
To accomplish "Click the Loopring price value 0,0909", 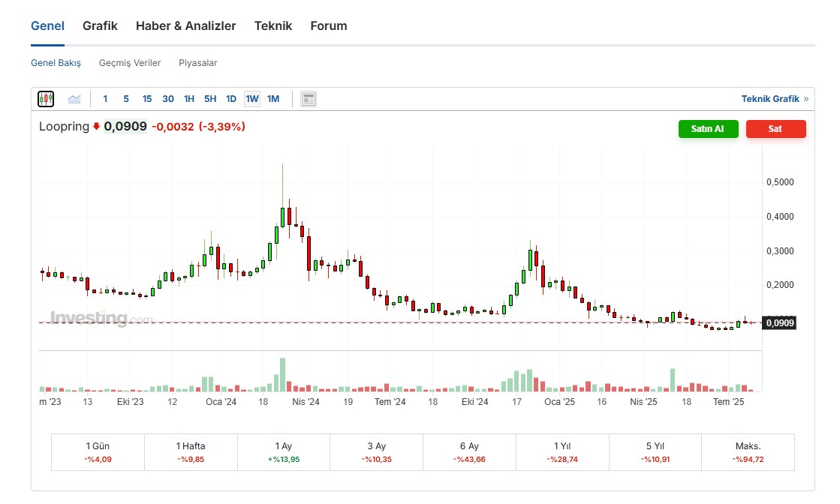I will 125,127.
